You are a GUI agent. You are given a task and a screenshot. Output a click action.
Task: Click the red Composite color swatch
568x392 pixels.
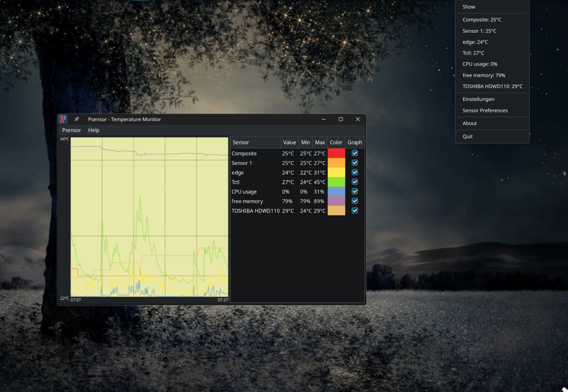click(336, 153)
